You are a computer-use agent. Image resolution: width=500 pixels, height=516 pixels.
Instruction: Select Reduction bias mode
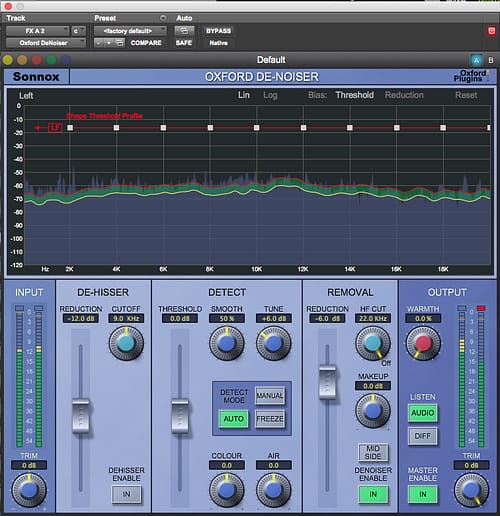click(x=404, y=95)
